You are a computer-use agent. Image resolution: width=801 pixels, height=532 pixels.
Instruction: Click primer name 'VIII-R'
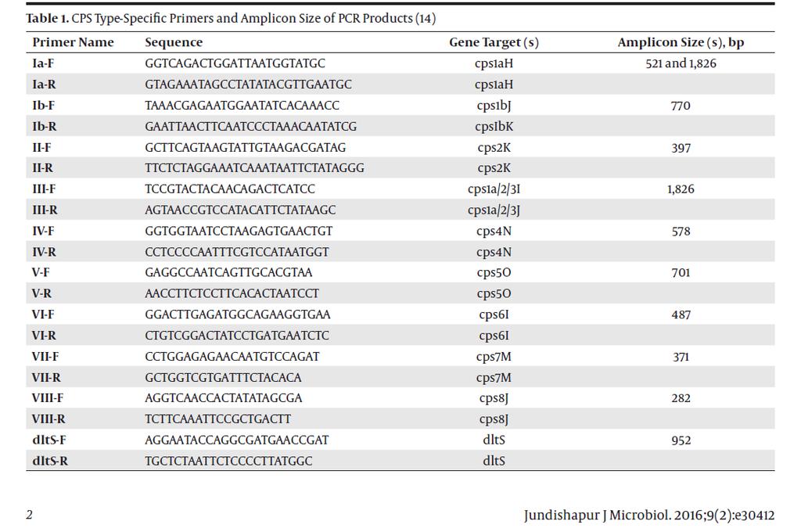coord(48,419)
